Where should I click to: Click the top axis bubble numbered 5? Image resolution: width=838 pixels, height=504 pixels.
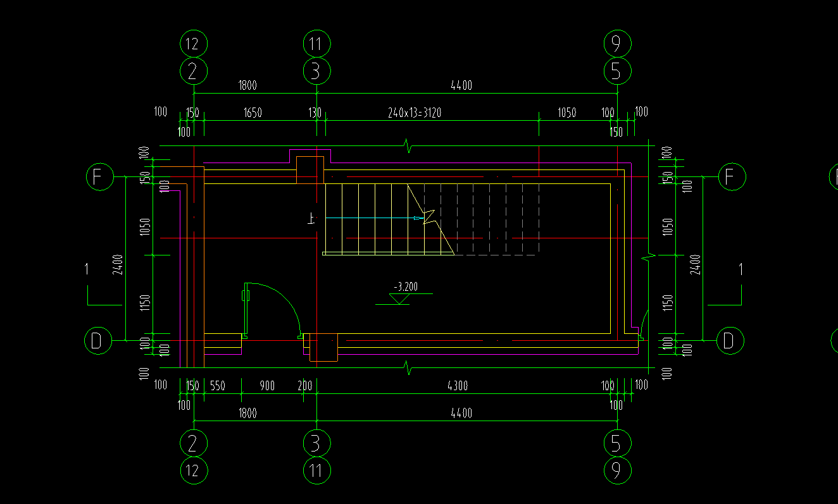coord(616,71)
